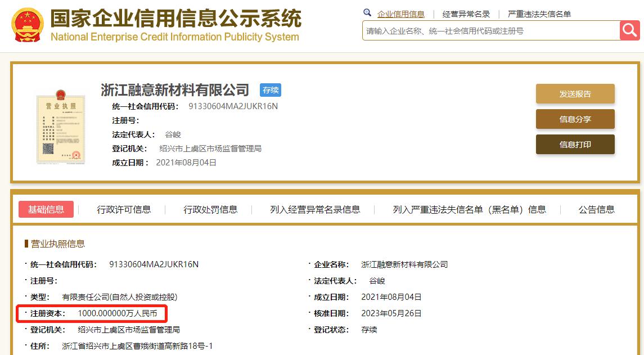Screen dimensions: 644x355
Task: Select the 企业信用信息 search category
Action: [x=400, y=14]
